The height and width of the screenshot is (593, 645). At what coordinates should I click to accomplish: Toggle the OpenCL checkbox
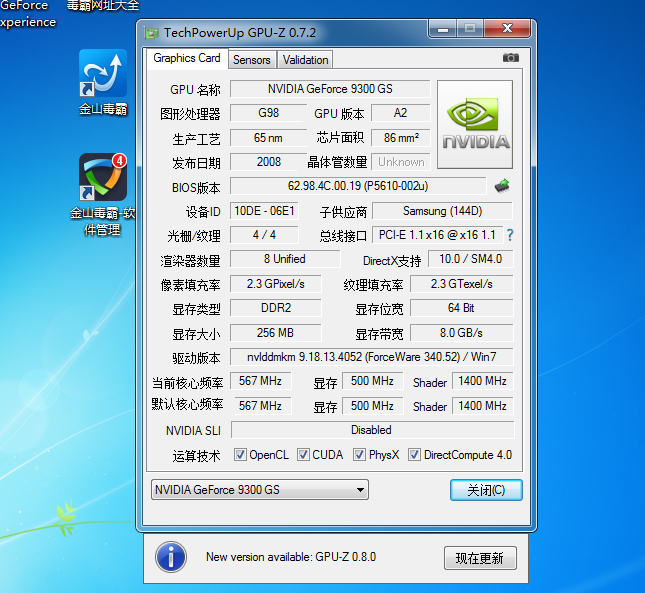tap(240, 455)
